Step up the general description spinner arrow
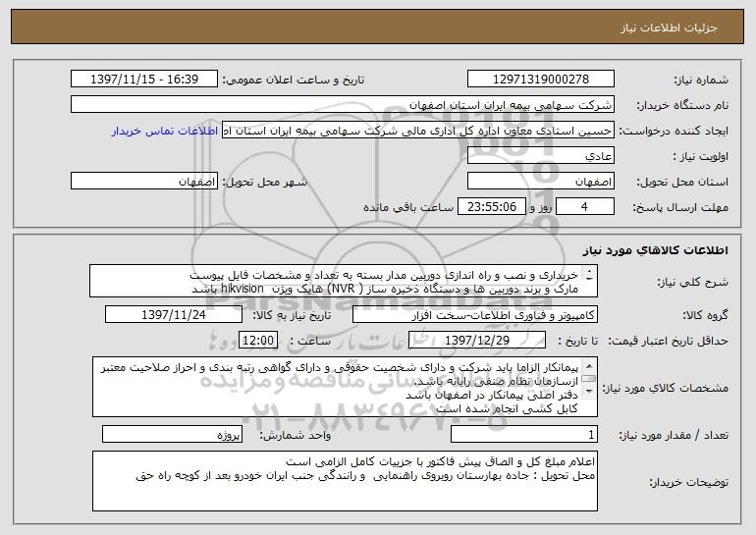 589,273
